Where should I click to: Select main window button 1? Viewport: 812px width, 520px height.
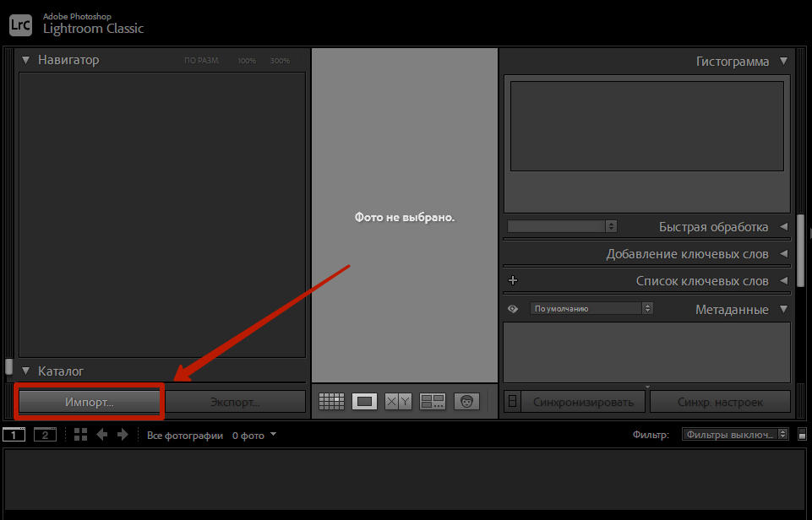click(x=14, y=435)
